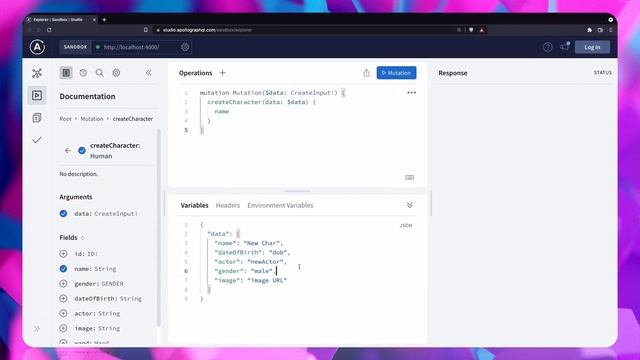This screenshot has height=360, width=640.
Task: Switch to the Headers tab
Action: (228, 205)
